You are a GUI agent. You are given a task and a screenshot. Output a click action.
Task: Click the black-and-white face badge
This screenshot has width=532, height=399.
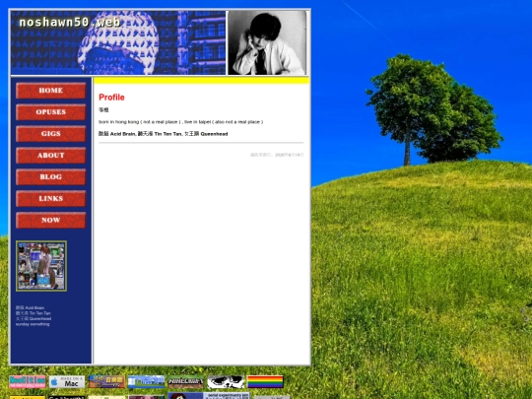click(226, 382)
